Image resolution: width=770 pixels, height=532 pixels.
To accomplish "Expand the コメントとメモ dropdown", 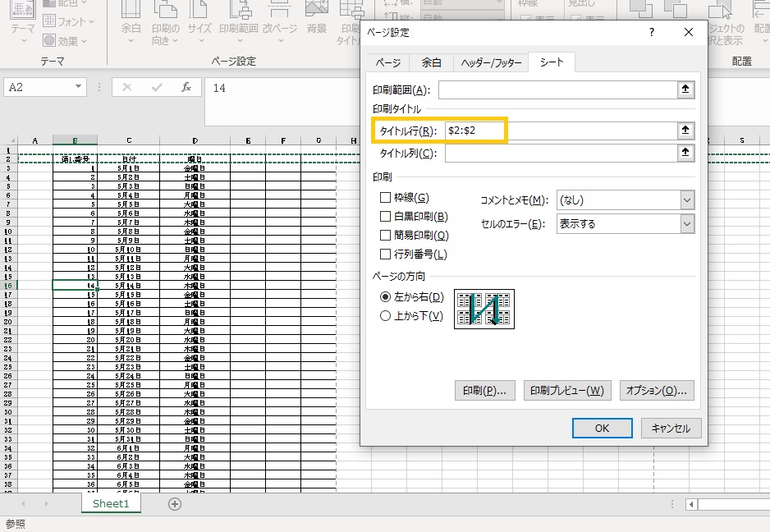I will tap(686, 200).
